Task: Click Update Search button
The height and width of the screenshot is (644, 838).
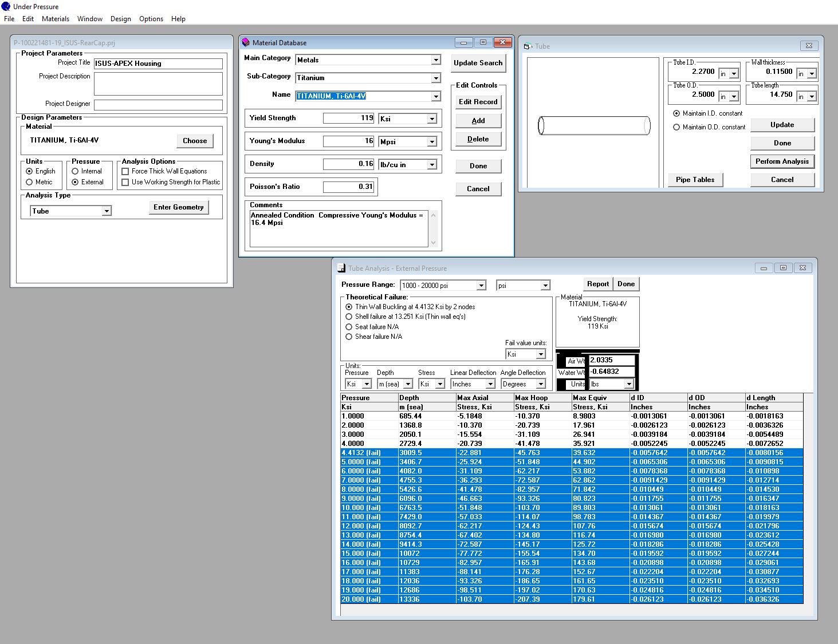Action: pos(478,63)
